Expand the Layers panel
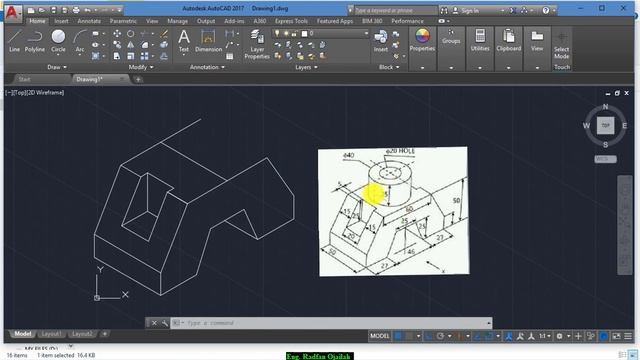This screenshot has height=360, width=640. click(x=307, y=67)
